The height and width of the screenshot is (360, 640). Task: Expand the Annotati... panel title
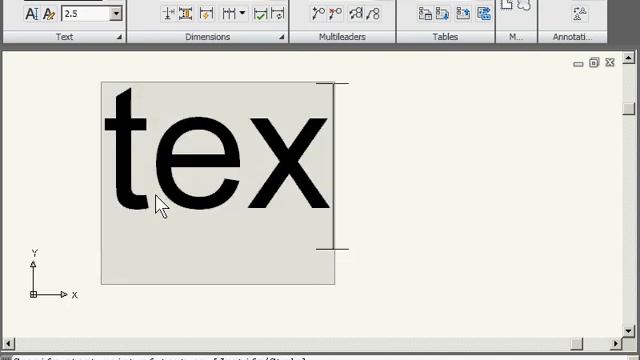pyautogui.click(x=572, y=37)
